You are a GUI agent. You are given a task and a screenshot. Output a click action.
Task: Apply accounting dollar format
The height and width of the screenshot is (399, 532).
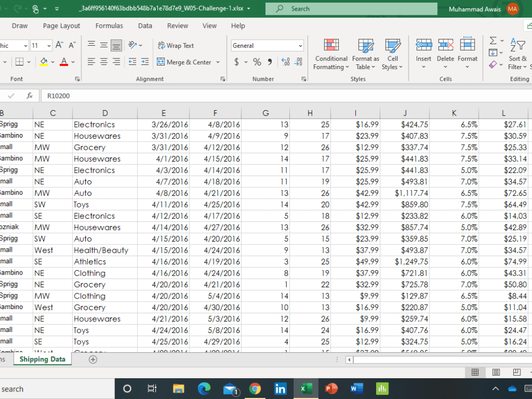pyautogui.click(x=237, y=62)
